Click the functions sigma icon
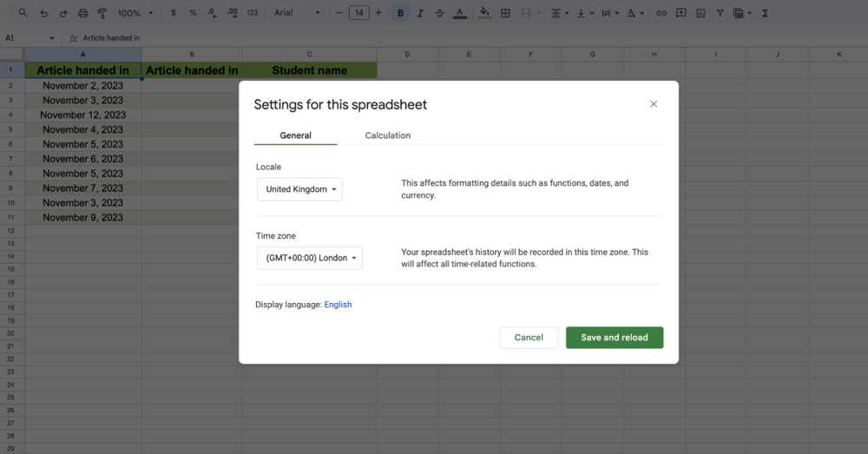 pyautogui.click(x=765, y=13)
